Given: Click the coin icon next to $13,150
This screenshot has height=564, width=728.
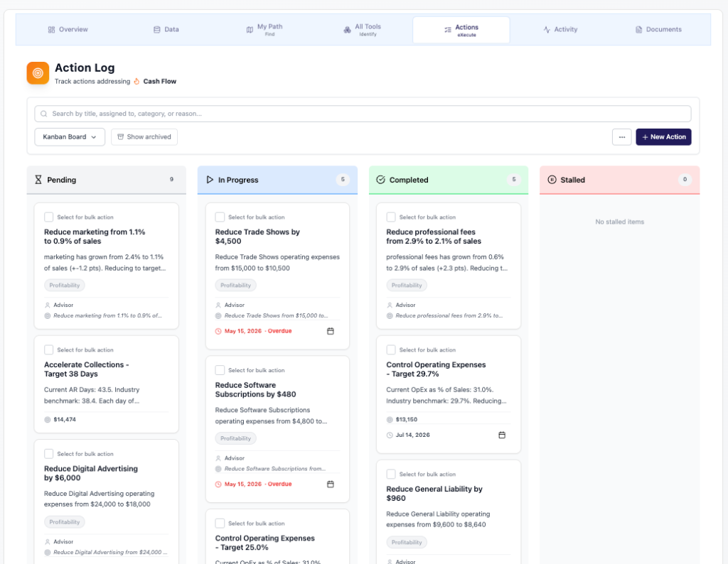Looking at the screenshot, I should point(390,420).
